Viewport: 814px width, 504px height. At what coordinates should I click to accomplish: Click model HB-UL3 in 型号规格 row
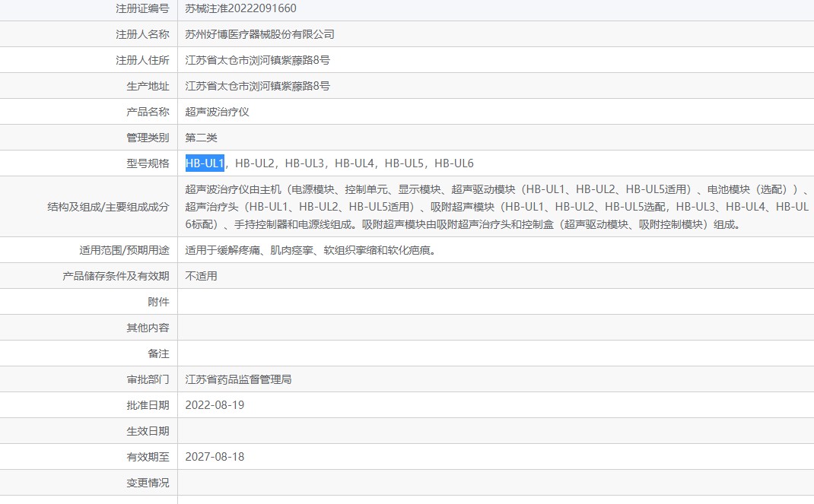[305, 163]
